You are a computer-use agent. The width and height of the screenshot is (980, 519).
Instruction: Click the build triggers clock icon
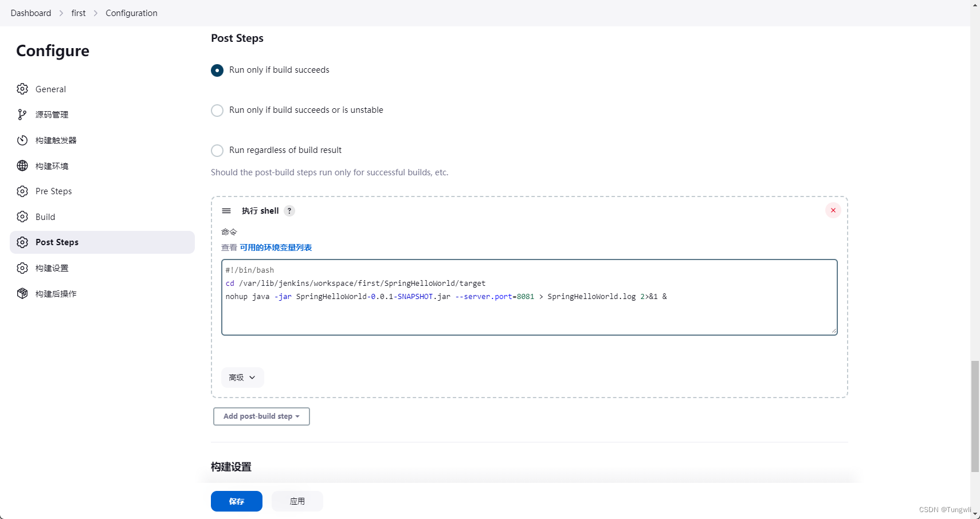pos(22,140)
